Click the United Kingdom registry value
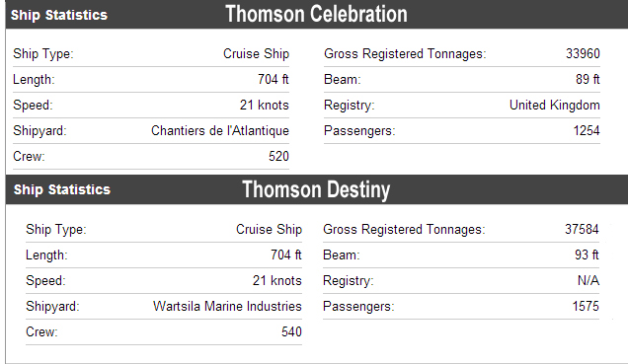Screen dimensions: 628x364 pyautogui.click(x=555, y=106)
